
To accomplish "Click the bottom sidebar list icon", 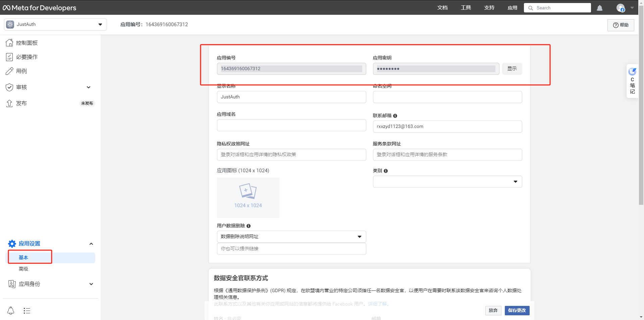I will tap(27, 311).
